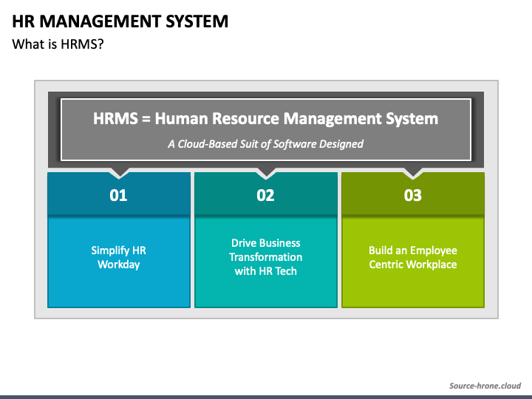Click the 'What is HRMS?' subtitle
This screenshot has width=532, height=399.
(x=58, y=44)
